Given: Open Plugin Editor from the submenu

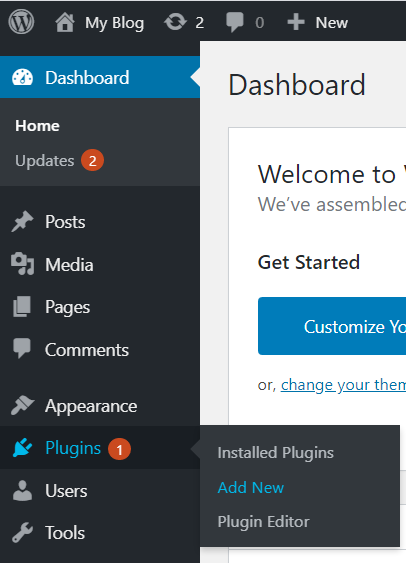Looking at the screenshot, I should pyautogui.click(x=263, y=522).
